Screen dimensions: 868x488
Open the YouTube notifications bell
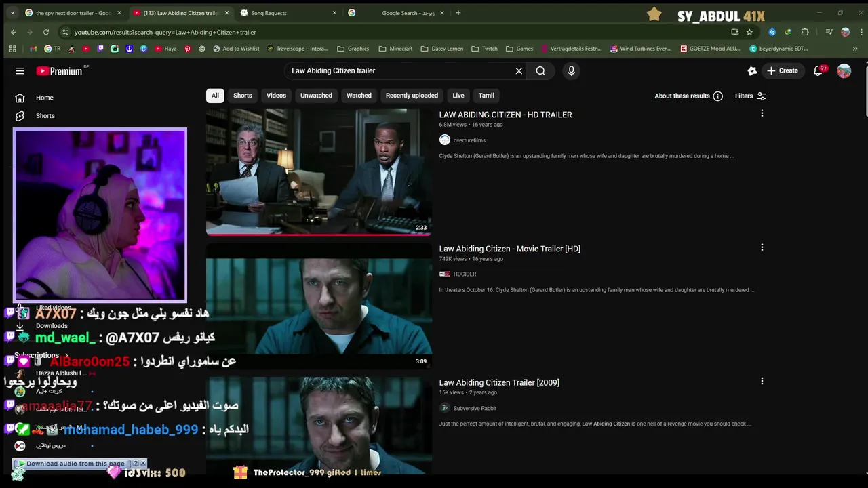pyautogui.click(x=818, y=70)
